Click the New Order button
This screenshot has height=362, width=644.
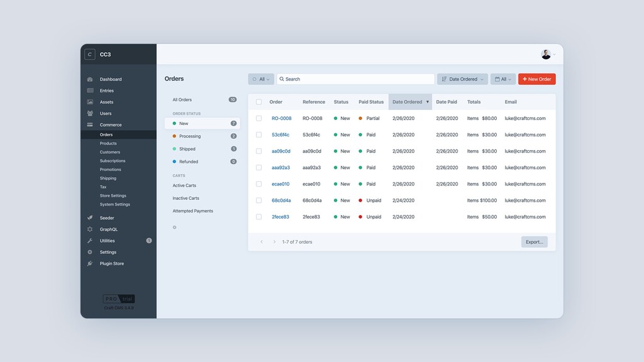click(x=537, y=79)
